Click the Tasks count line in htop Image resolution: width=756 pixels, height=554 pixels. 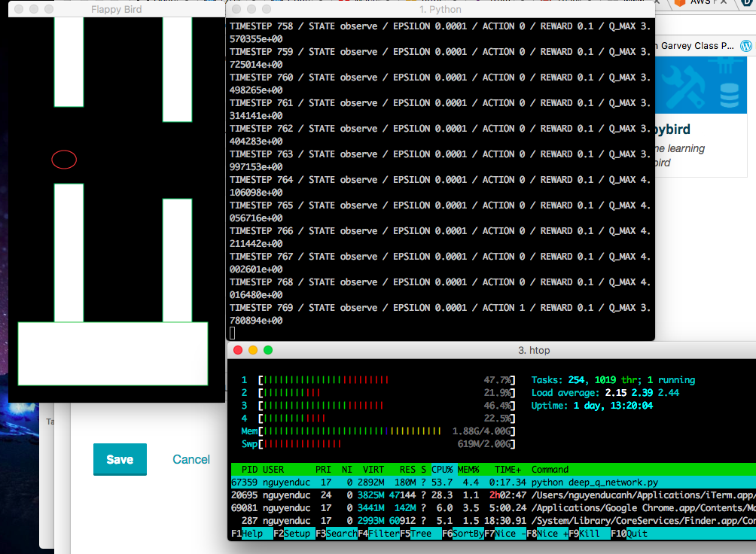(613, 380)
